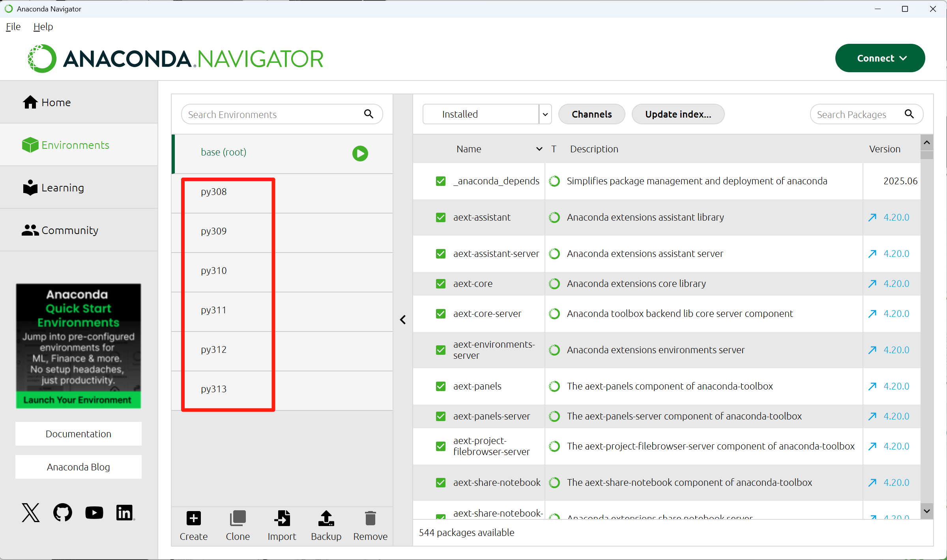Click the Search Packages input field
The image size is (947, 560).
[x=867, y=114]
